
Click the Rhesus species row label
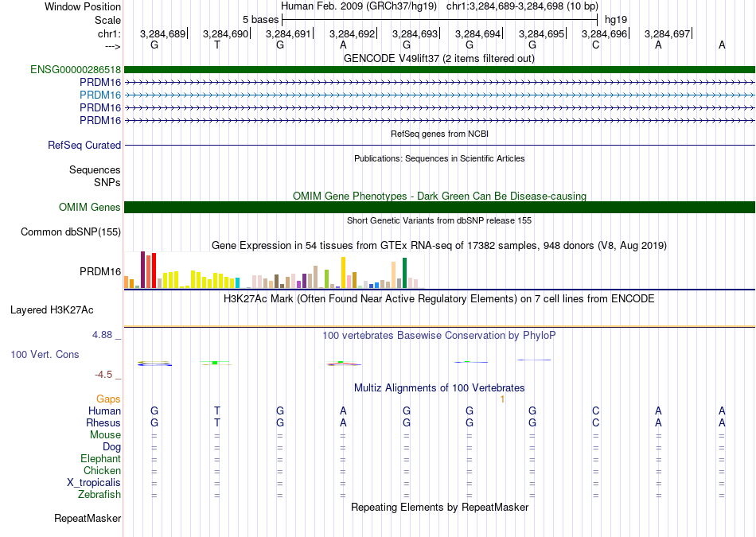coord(103,422)
